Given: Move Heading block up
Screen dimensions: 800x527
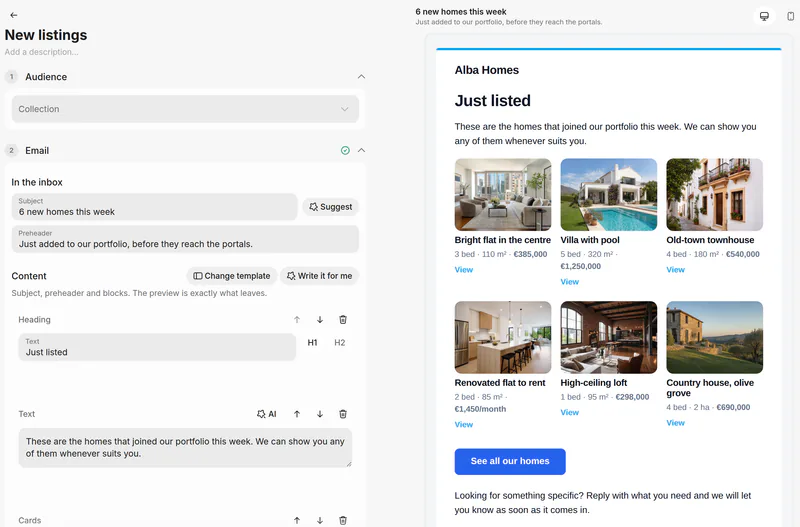Looking at the screenshot, I should point(297,320).
